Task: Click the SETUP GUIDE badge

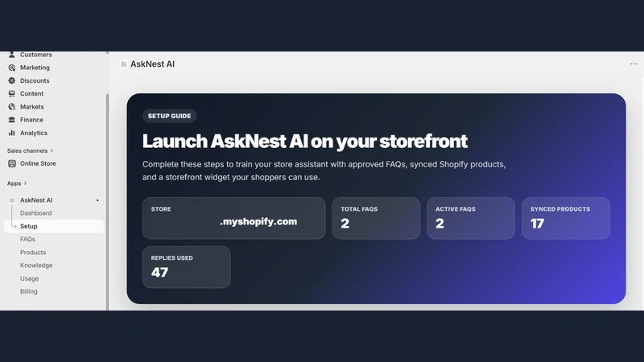Action: click(x=169, y=116)
